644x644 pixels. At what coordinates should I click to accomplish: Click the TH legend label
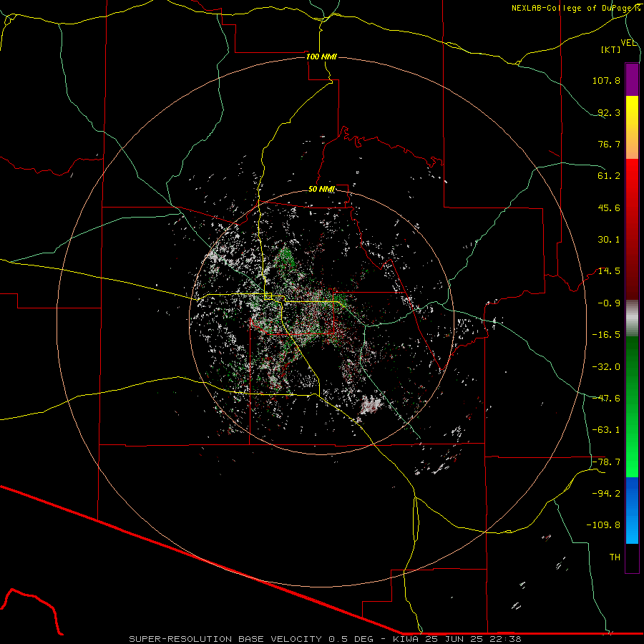[x=615, y=557]
